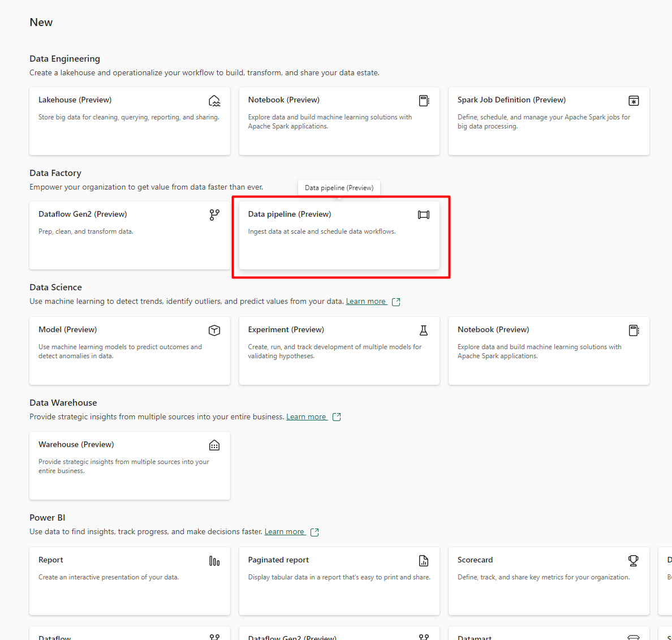672x640 pixels.
Task: Click the Scorecard trophy icon
Action: click(634, 561)
